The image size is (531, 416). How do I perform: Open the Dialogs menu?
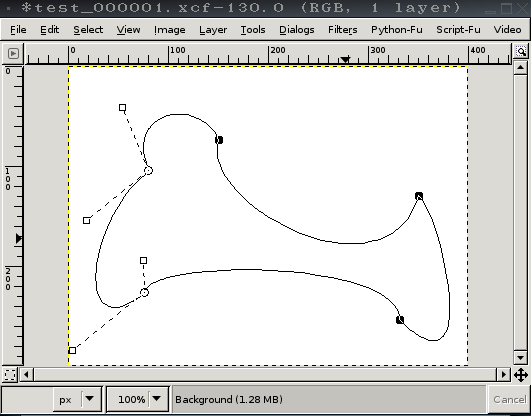point(297,30)
